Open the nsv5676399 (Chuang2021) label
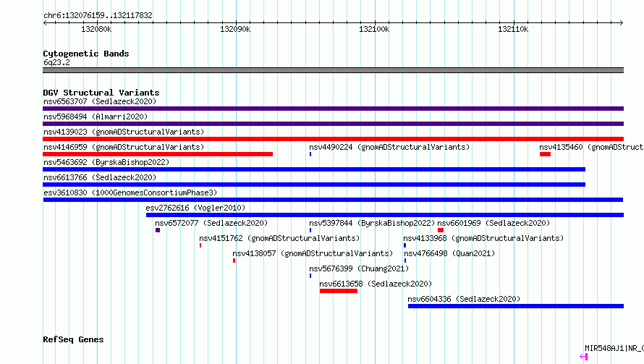 (x=359, y=268)
